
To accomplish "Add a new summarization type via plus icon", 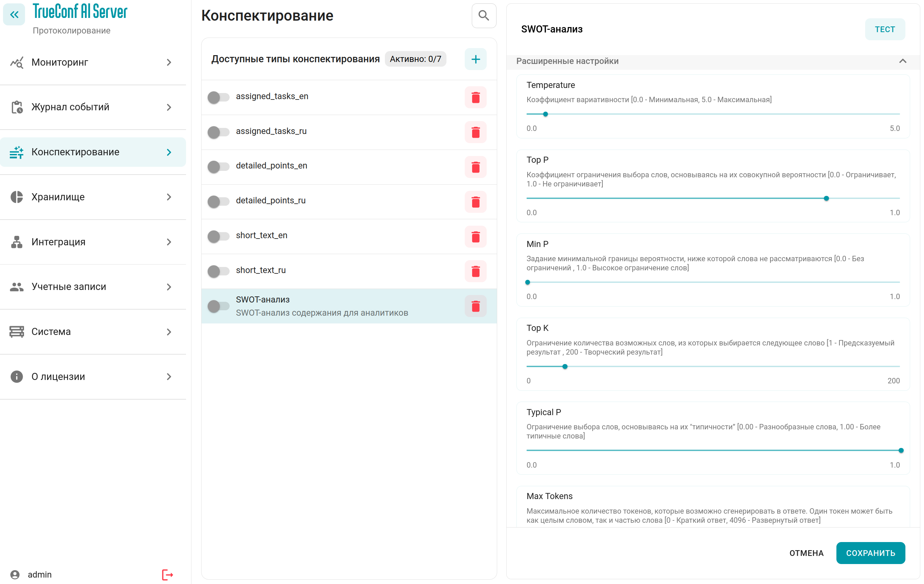I will [476, 59].
